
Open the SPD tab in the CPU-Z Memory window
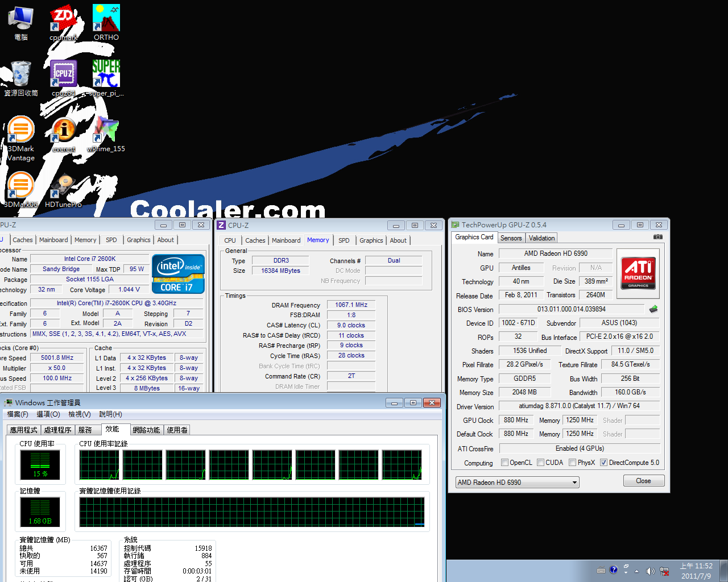pyautogui.click(x=344, y=240)
